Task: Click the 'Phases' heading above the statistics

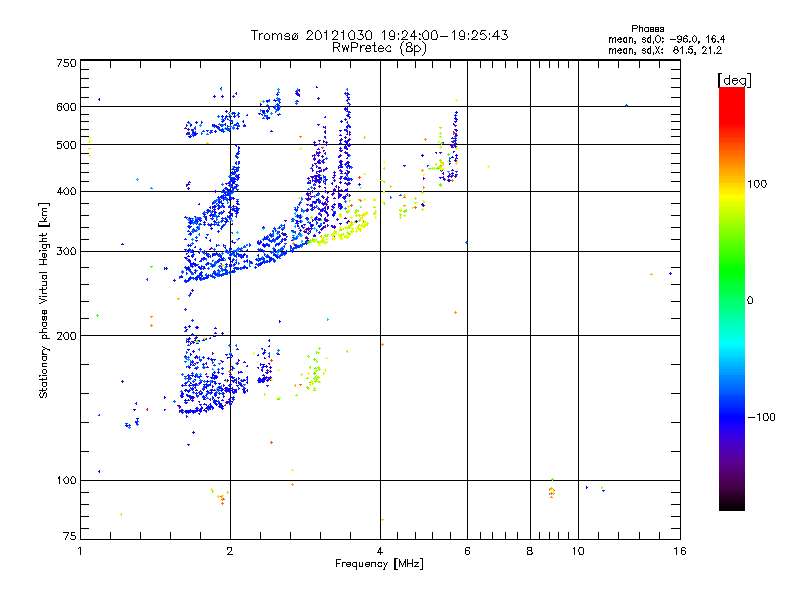Action: (647, 29)
